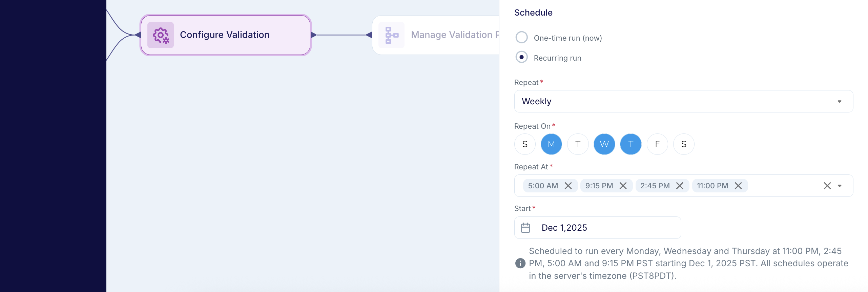Remove the 9:15 PM time chip
Image resolution: width=868 pixels, height=292 pixels.
624,186
